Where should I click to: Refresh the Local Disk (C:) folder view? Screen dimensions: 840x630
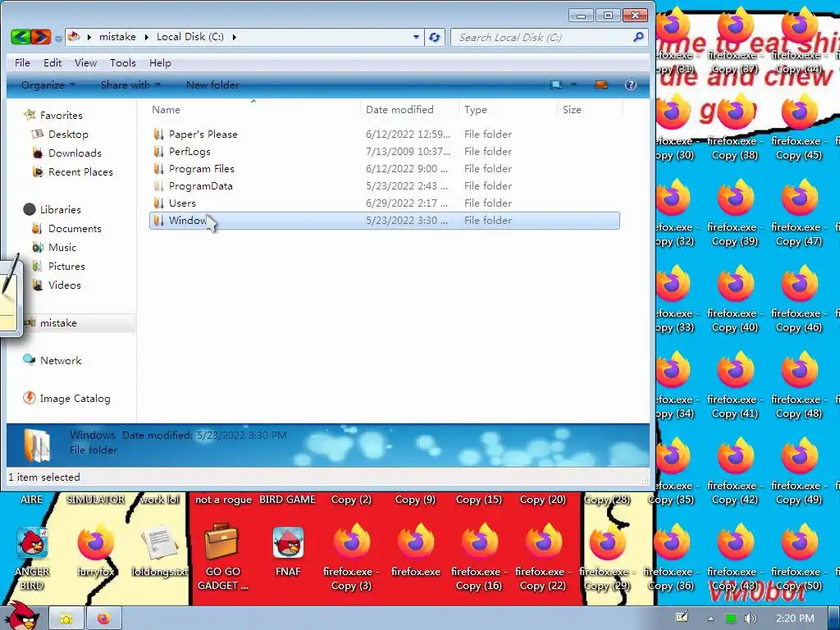435,38
